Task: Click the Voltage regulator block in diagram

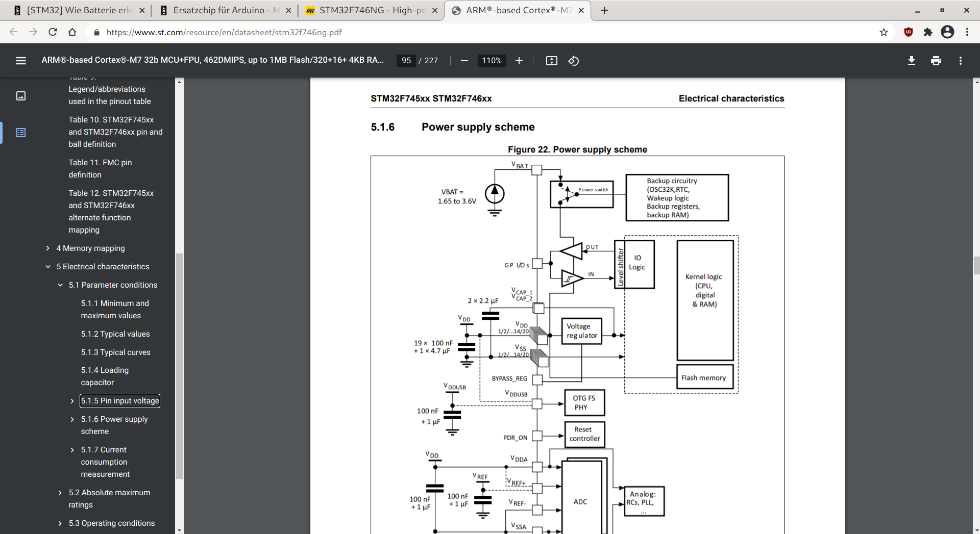Action: (x=582, y=331)
